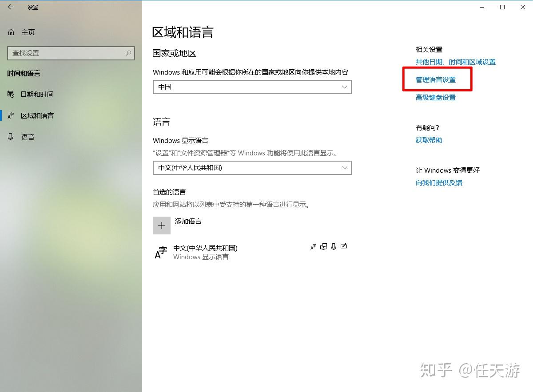This screenshot has height=392, width=533.
Task: Open the Windows 显示语言 dropdown
Action: pos(252,168)
